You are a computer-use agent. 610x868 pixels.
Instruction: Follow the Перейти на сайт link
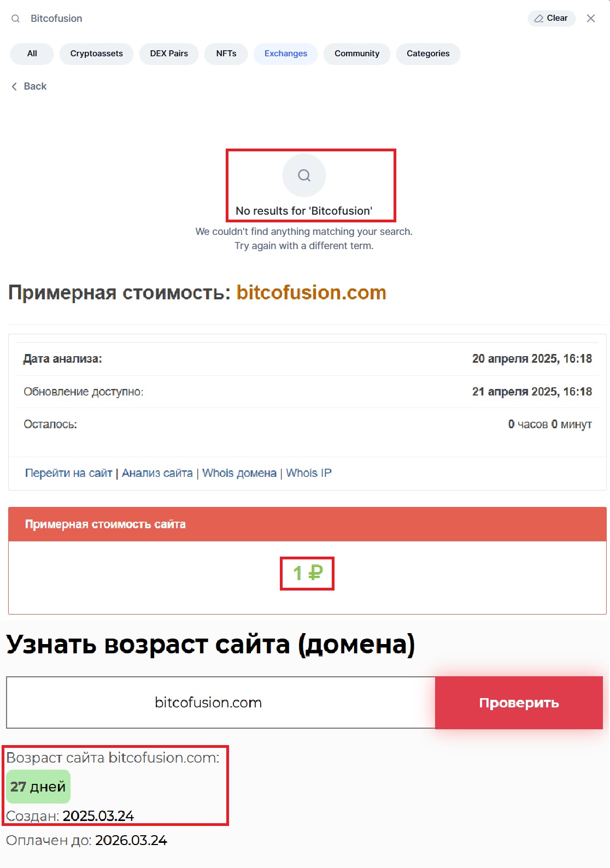tap(68, 473)
